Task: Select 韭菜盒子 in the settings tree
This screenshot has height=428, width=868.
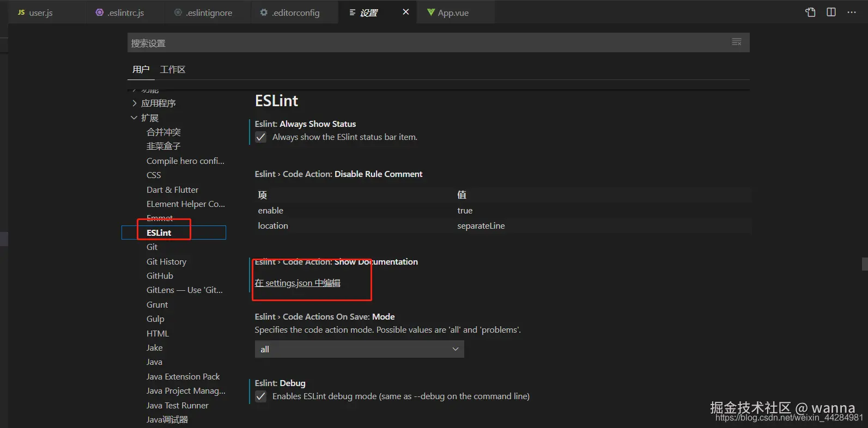Action: 163,146
